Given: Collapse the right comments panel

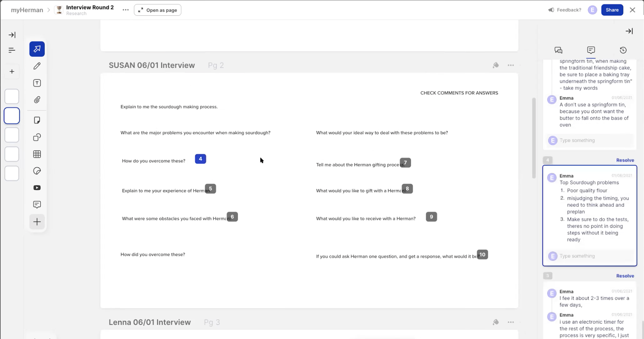Looking at the screenshot, I should 629,31.
